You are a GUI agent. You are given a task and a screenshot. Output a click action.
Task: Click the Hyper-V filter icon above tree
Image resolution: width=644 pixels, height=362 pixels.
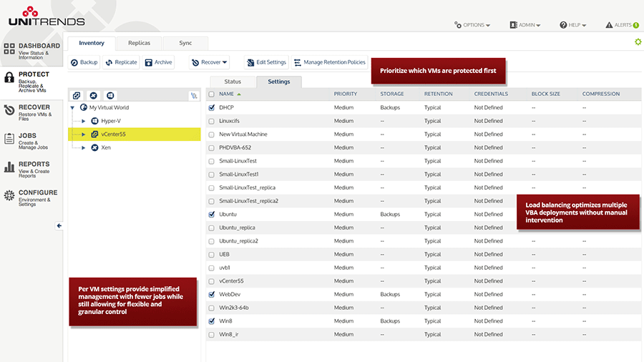click(x=110, y=96)
